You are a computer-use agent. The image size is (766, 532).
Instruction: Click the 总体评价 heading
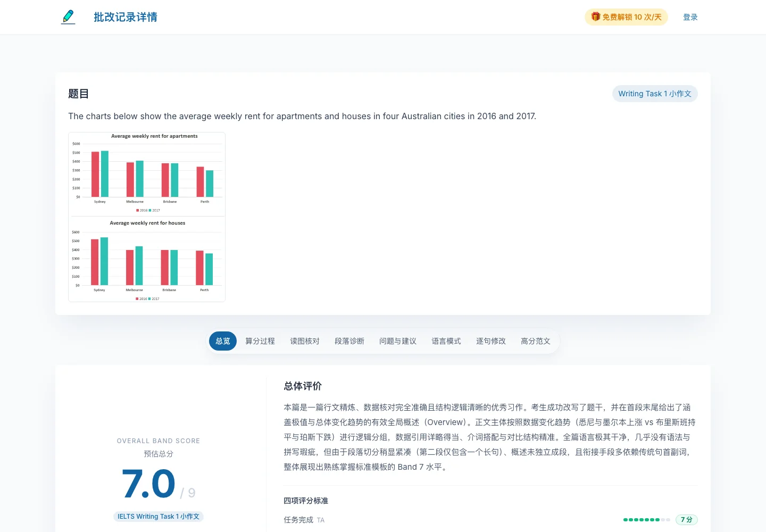pyautogui.click(x=303, y=386)
